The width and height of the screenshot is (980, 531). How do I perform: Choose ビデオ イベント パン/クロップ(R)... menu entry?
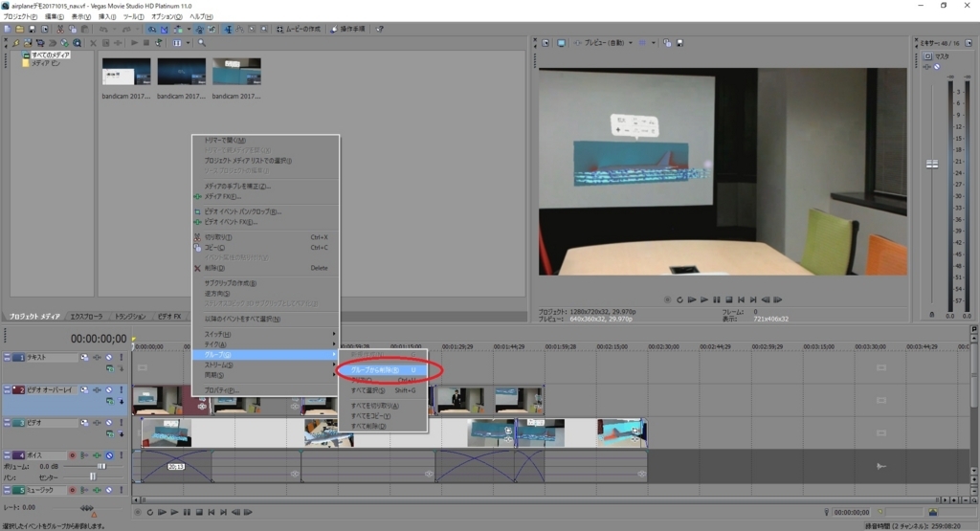[266, 211]
